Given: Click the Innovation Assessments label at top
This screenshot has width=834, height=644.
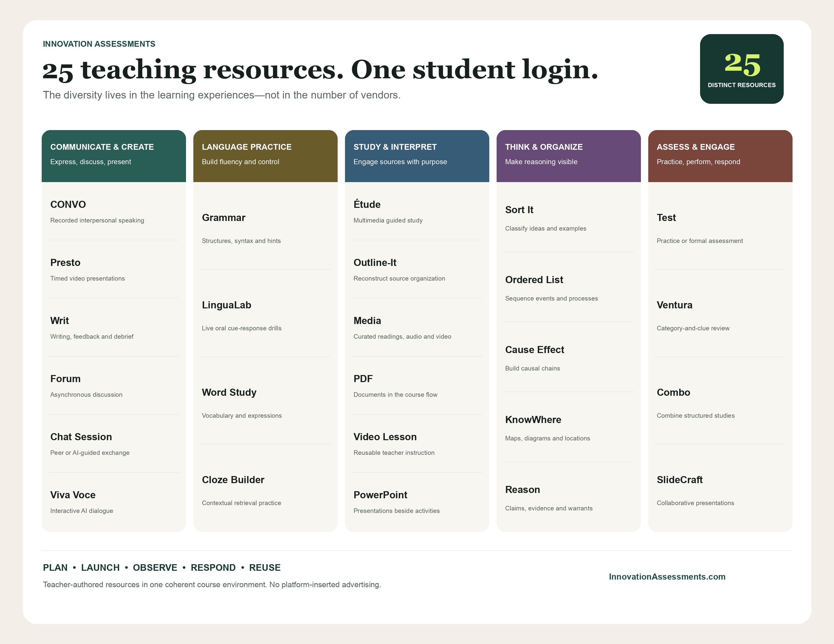Looking at the screenshot, I should click(99, 44).
